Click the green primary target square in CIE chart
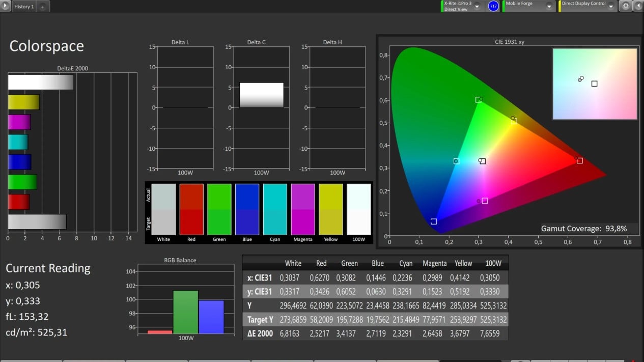644x362 pixels. (478, 100)
